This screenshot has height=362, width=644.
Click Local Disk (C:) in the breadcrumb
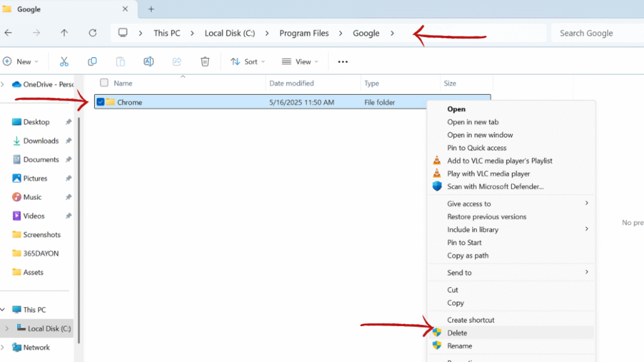(x=230, y=33)
